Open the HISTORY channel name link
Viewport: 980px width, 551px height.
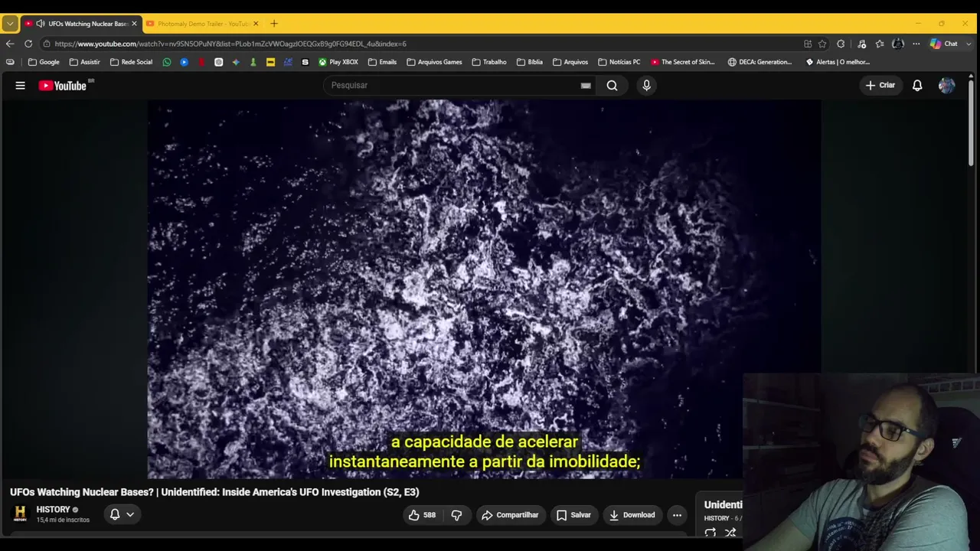[x=53, y=510]
